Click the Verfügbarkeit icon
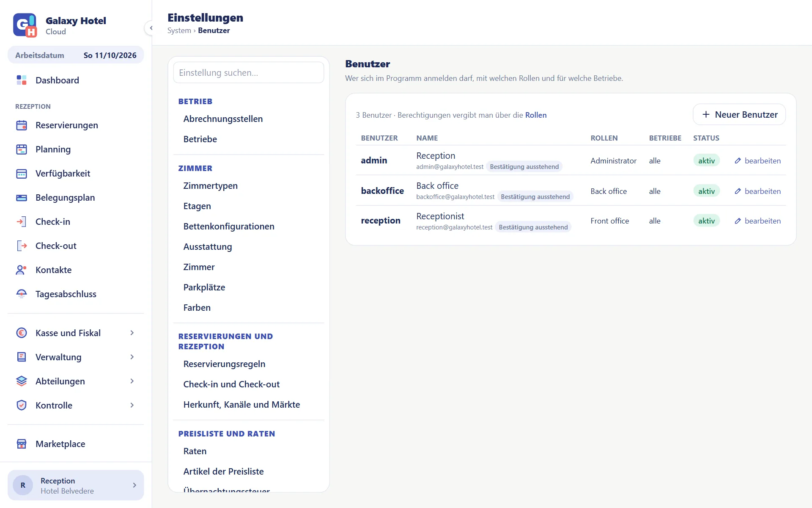Viewport: 812px width, 508px height. click(22, 174)
